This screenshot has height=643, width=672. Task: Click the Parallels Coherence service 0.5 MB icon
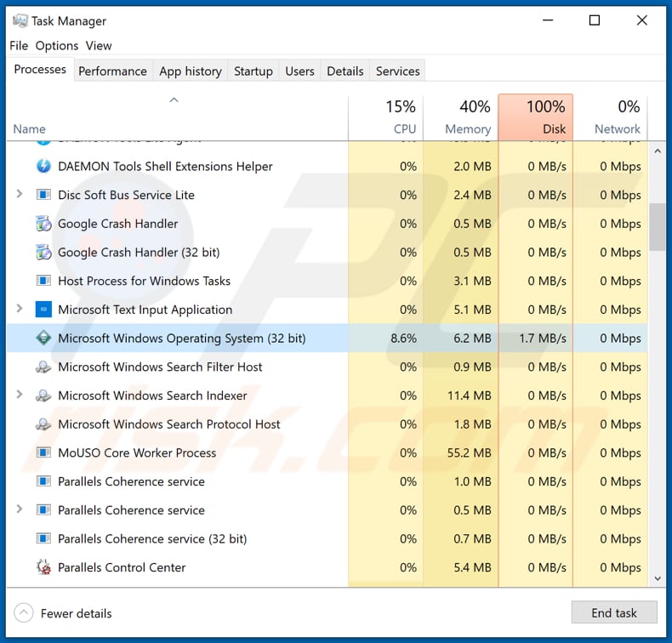(43, 509)
